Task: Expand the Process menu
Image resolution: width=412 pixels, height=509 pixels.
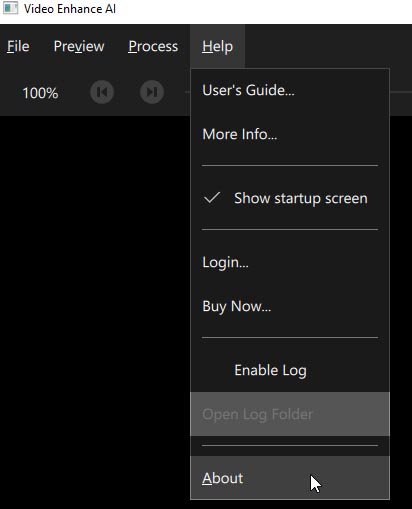Action: coord(153,46)
